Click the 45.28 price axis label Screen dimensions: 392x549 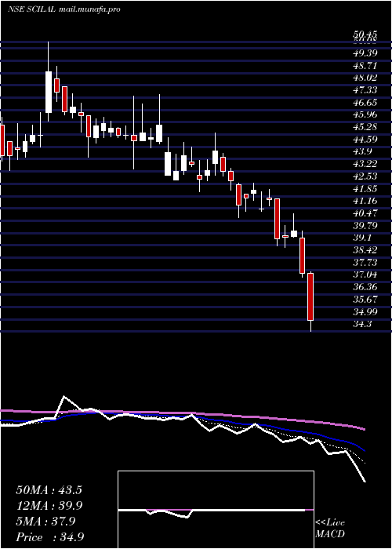point(365,126)
